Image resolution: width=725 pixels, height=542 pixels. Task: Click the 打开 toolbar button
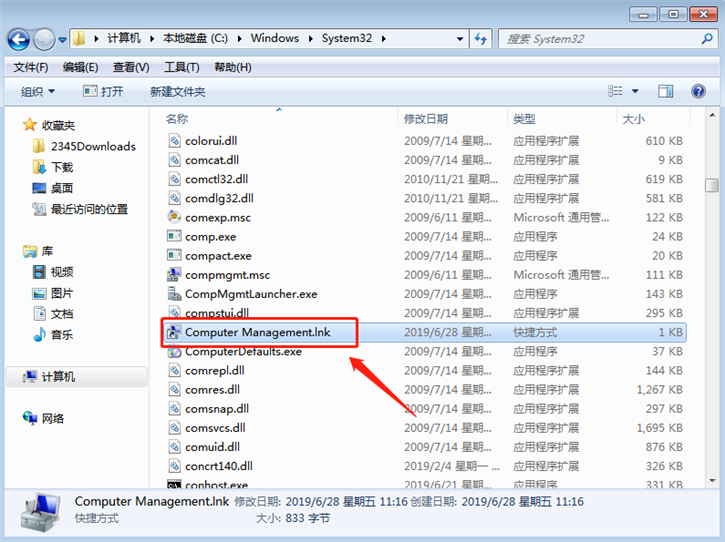[103, 91]
